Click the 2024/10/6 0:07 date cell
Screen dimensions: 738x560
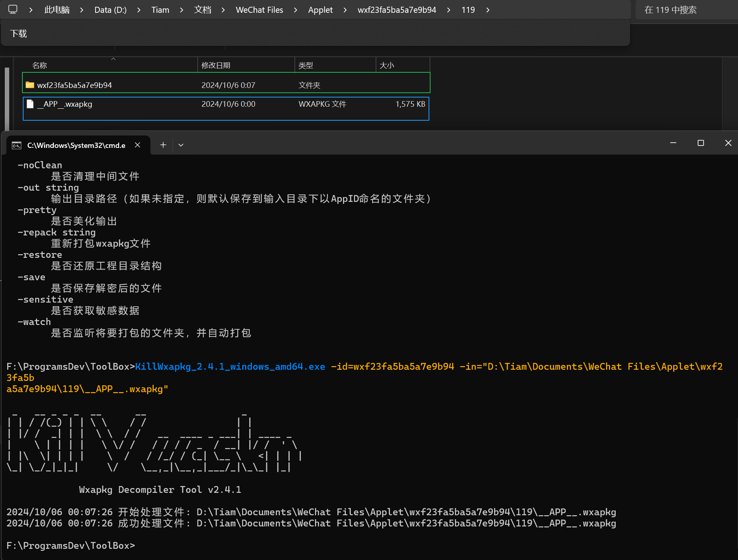[228, 85]
